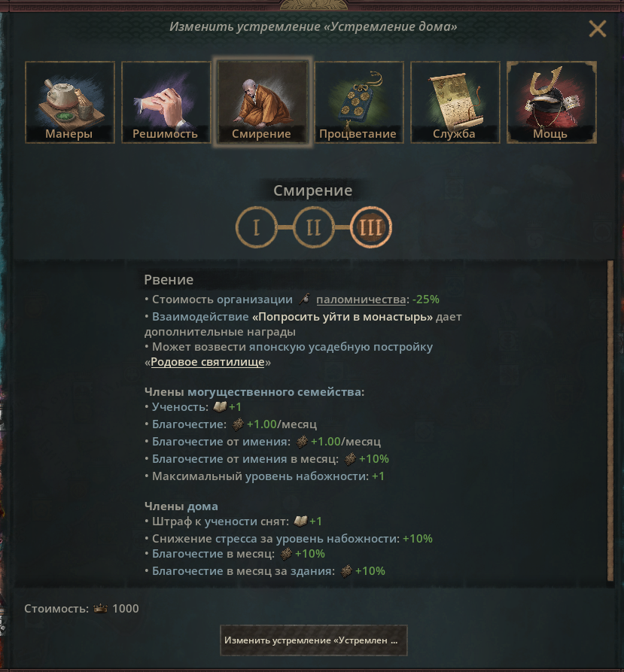Choose the Решимость handshake aspiration
624x672 pixels.
166,102
